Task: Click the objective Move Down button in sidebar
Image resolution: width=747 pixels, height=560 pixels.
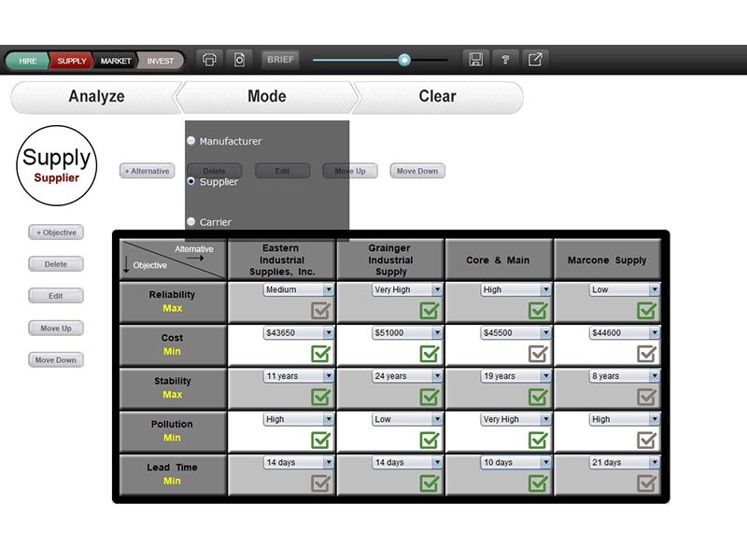Action: [56, 360]
